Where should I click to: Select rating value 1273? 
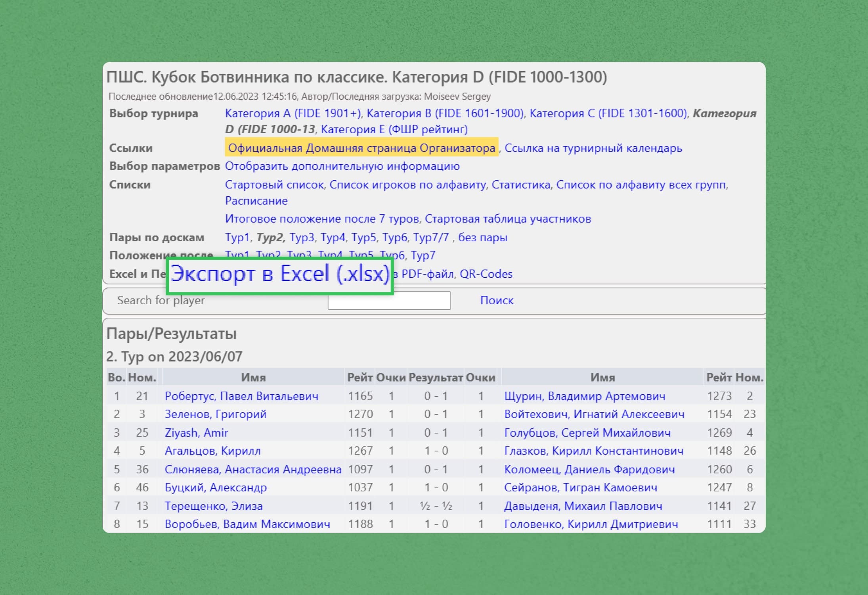719,396
